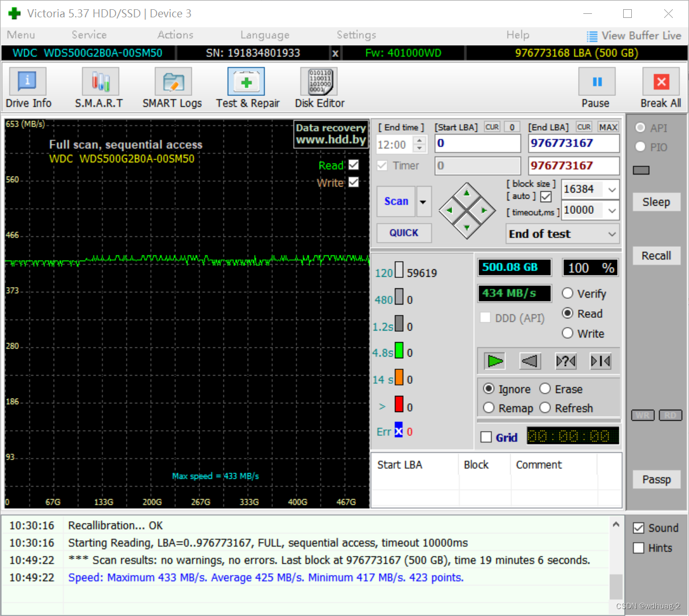Image resolution: width=689 pixels, height=616 pixels.
Task: Click the Break All red X button
Action: pyautogui.click(x=661, y=82)
